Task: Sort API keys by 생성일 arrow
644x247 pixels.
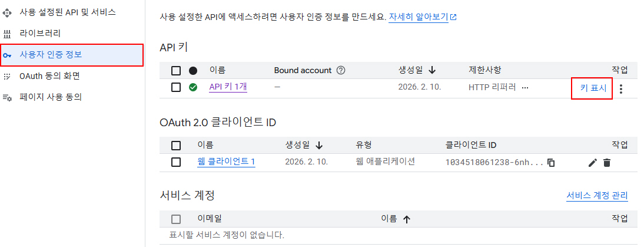Action: 432,70
